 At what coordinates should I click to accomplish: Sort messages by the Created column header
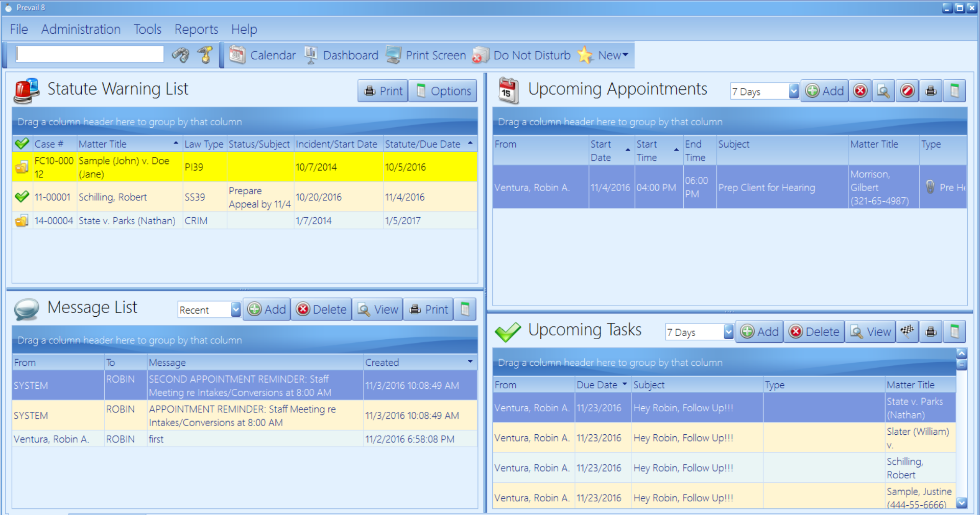(420, 362)
